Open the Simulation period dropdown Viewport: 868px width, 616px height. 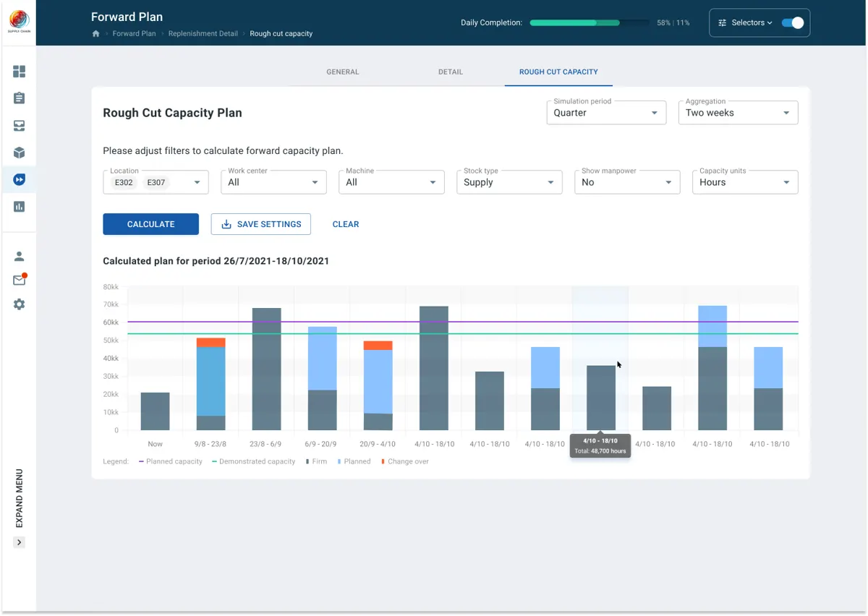pos(606,113)
